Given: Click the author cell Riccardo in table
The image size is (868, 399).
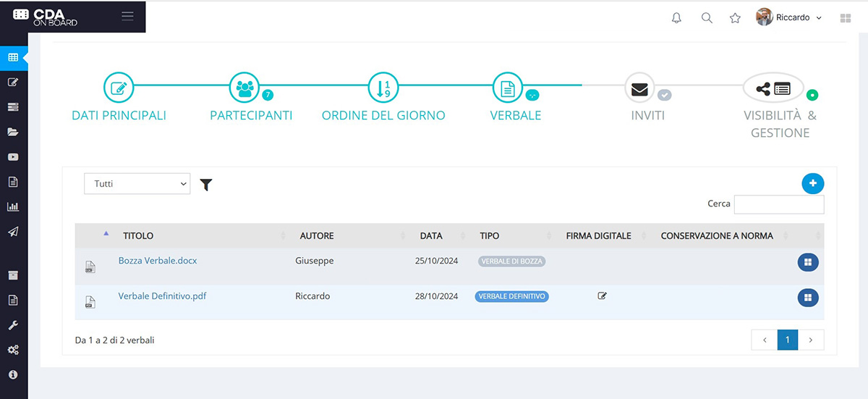Looking at the screenshot, I should pos(313,295).
